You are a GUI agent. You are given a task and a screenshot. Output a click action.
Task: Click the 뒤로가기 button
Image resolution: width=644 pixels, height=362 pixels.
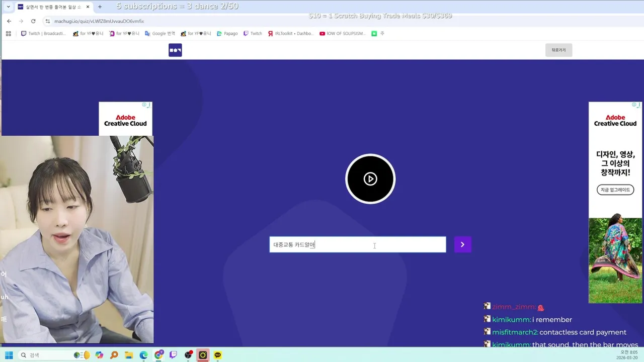(558, 50)
